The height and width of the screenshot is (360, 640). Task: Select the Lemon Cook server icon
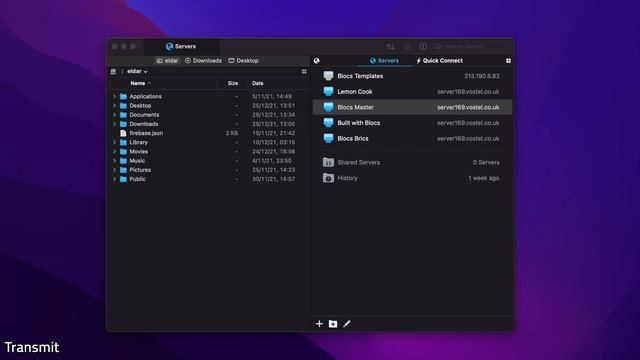[328, 91]
